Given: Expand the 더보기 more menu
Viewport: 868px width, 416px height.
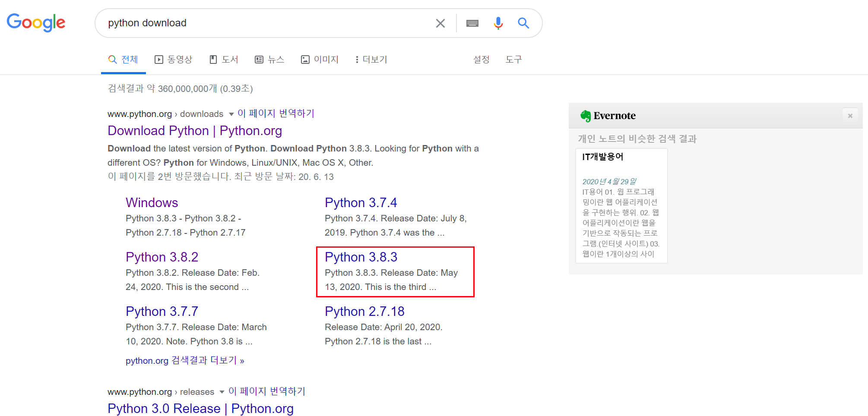Looking at the screenshot, I should point(371,60).
